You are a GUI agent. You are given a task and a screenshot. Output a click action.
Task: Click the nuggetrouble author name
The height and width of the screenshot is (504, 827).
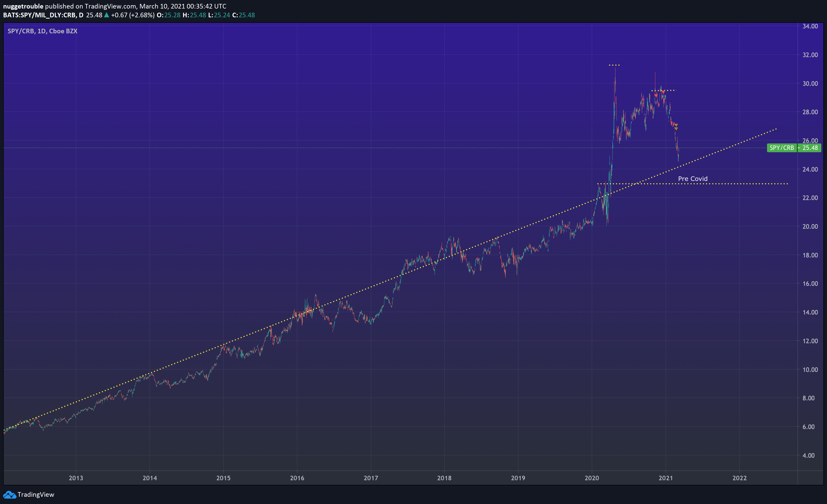(x=23, y=6)
